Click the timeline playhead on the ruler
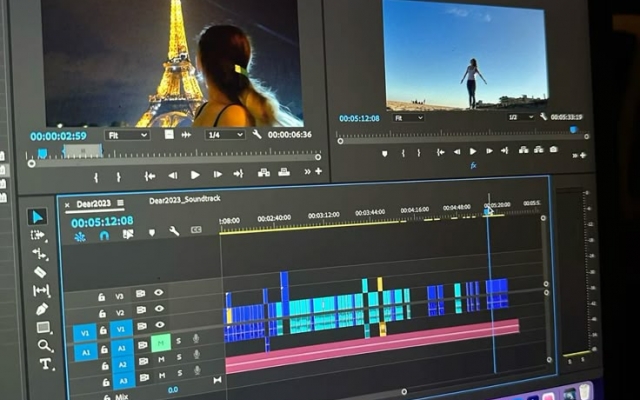The image size is (640, 400). (488, 211)
